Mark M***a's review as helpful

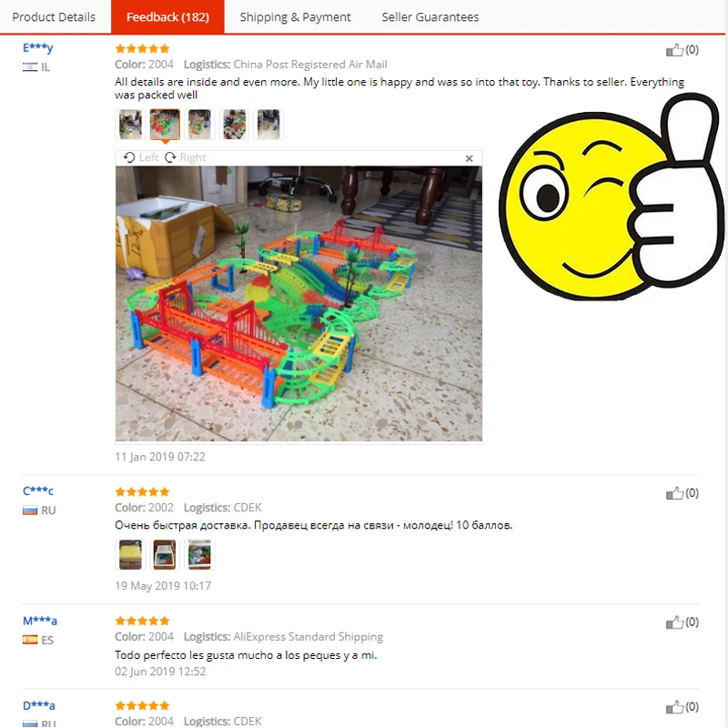pos(674,622)
